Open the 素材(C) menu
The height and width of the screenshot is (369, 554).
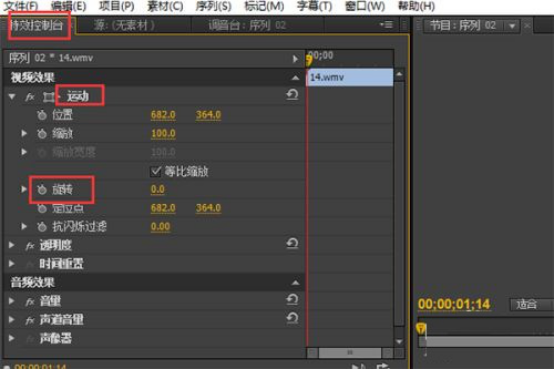[165, 6]
